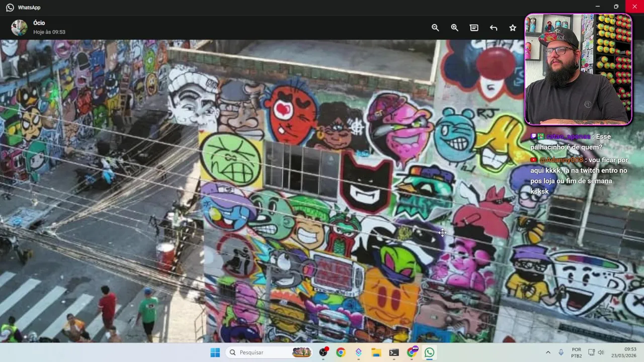Switch the POR PTB2 input language
The image size is (644, 362).
(577, 352)
